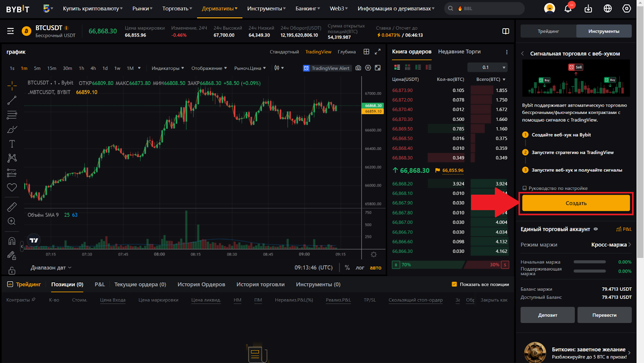Switch to the Трейдинг panel tab
The width and height of the screenshot is (644, 363).
pos(548,31)
